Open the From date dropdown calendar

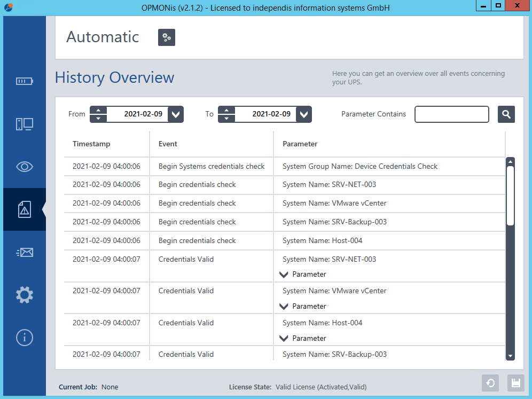click(175, 114)
